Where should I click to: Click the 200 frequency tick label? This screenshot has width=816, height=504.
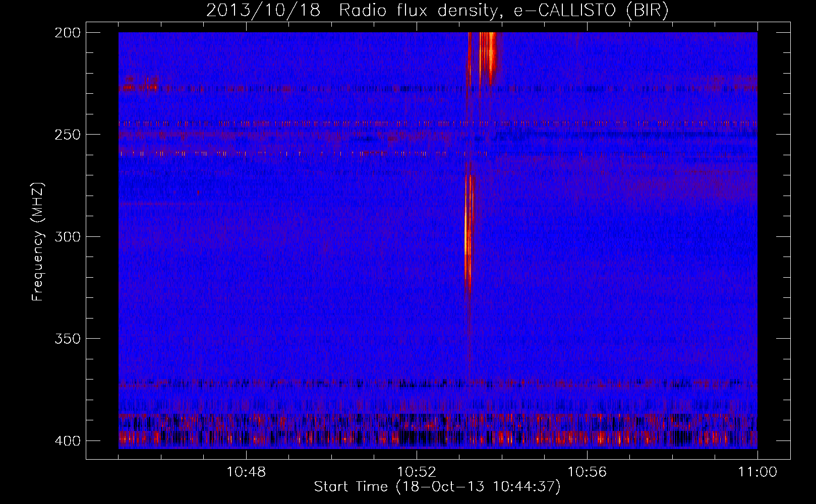pos(67,33)
